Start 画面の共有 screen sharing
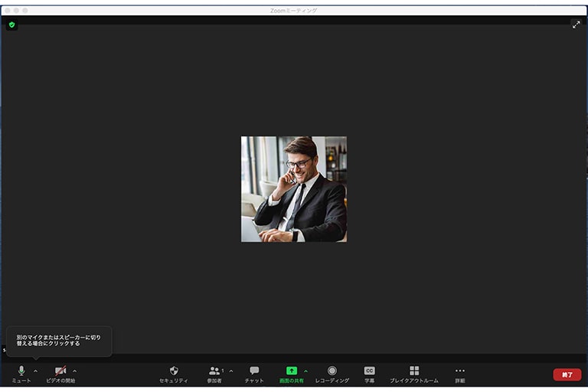588x392 pixels. point(292,374)
